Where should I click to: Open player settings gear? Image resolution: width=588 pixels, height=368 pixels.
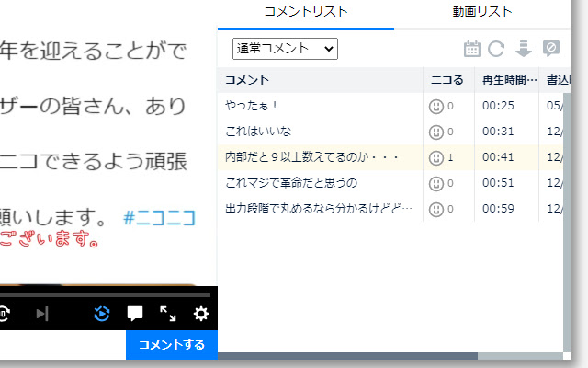pyautogui.click(x=200, y=314)
